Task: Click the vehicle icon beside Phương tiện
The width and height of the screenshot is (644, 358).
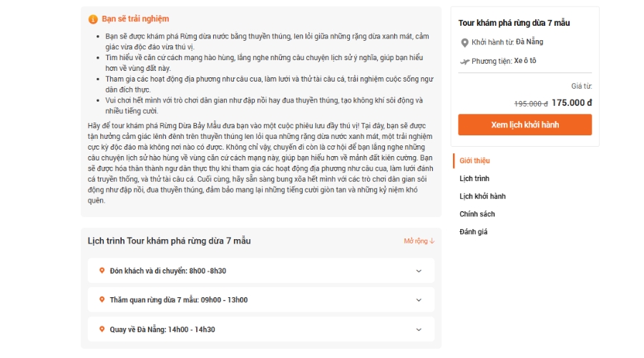Action: click(x=464, y=62)
